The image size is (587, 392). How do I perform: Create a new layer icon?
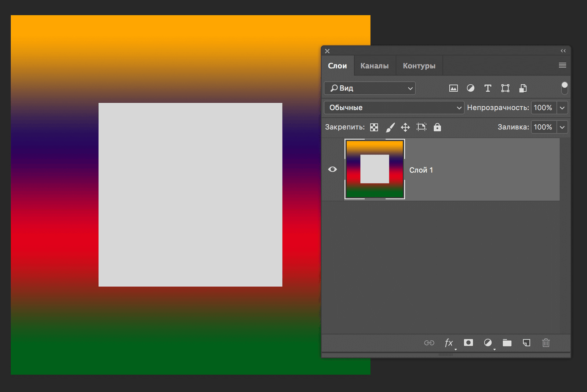[x=526, y=343]
